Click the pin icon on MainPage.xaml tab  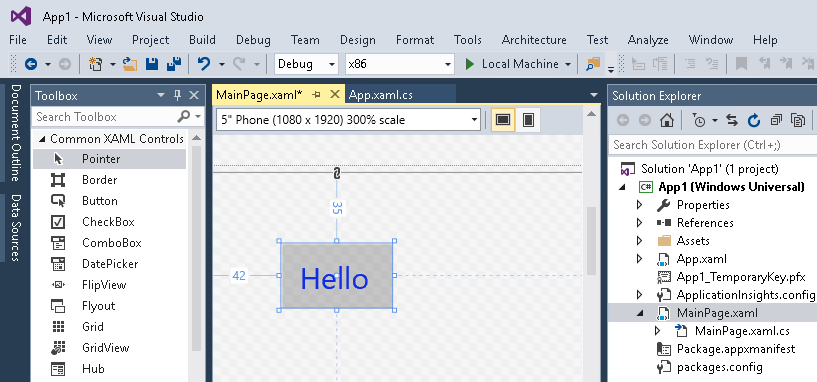point(316,95)
